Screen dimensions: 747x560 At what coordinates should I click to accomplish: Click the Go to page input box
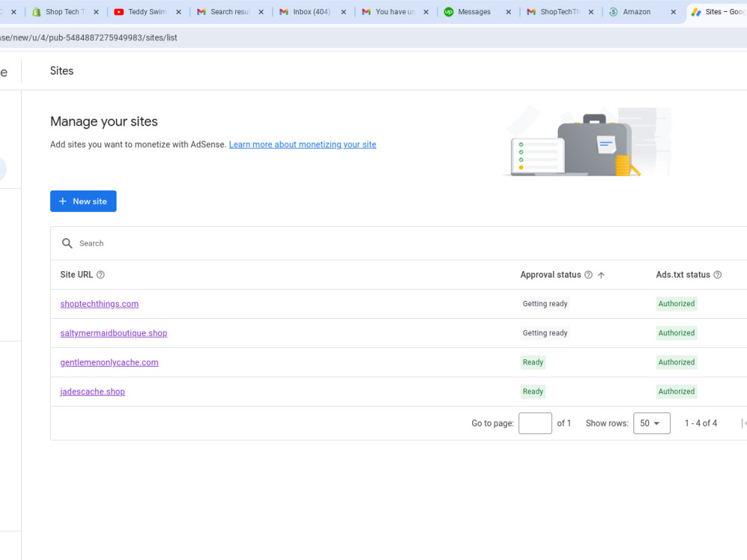click(x=535, y=423)
